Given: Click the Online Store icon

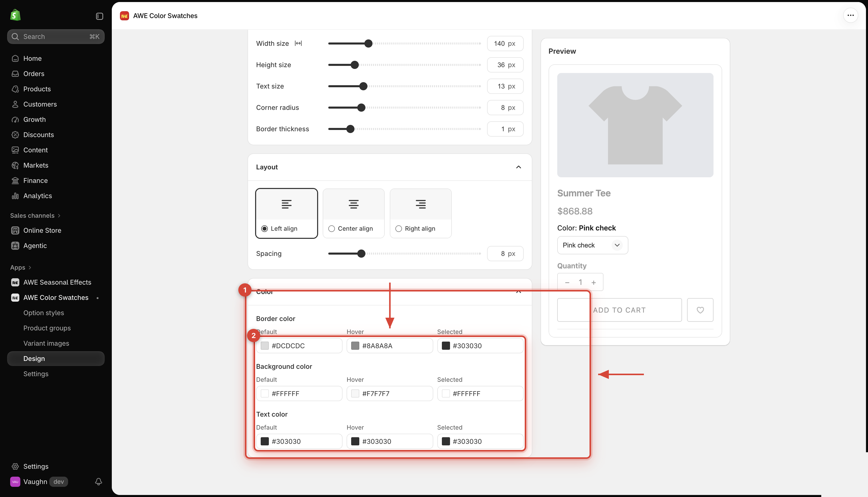Looking at the screenshot, I should pos(15,230).
